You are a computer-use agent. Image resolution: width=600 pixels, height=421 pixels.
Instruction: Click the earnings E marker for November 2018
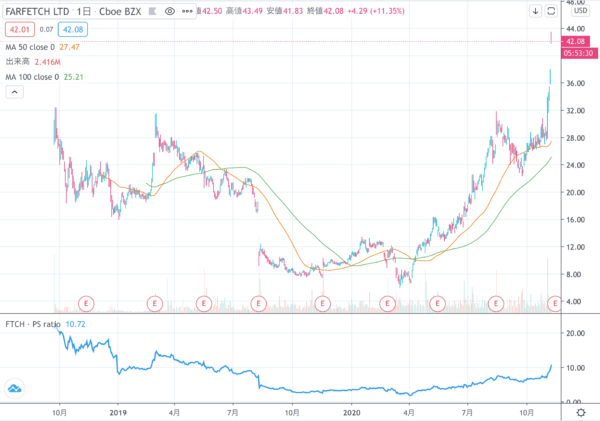(x=86, y=304)
